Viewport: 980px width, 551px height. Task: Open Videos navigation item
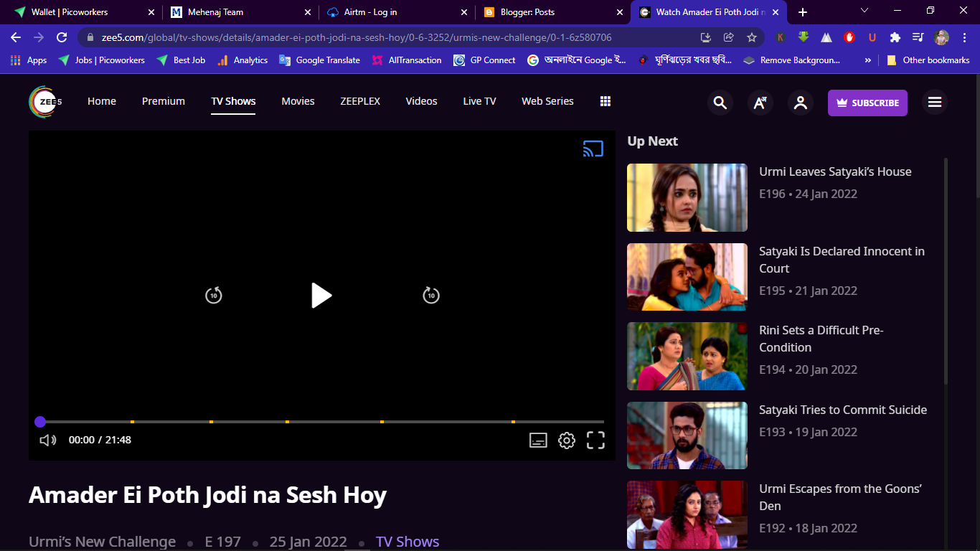[x=421, y=101]
